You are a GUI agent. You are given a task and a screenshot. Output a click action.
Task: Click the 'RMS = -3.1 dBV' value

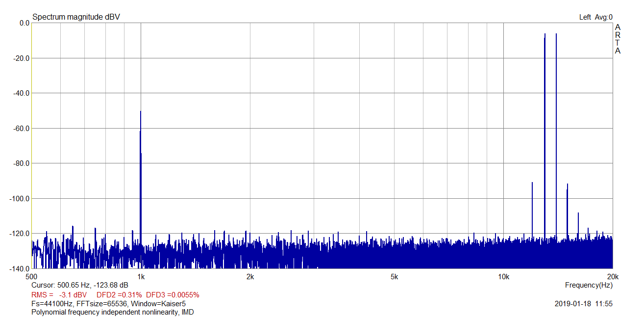tap(59, 295)
